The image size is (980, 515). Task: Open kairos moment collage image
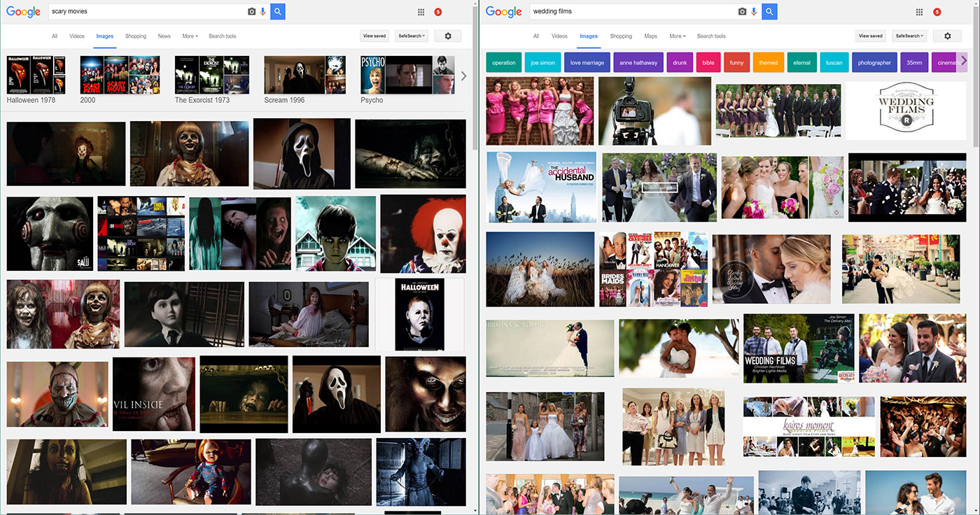(808, 427)
